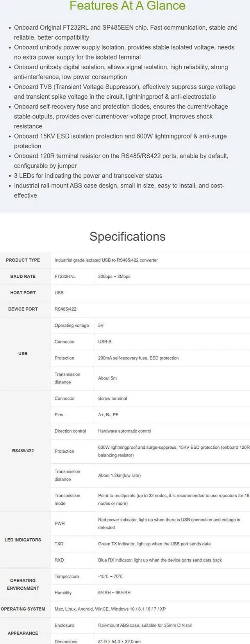Click the 200mA self-recovery fuse text
Screen dimensions: 250x644
[138, 358]
